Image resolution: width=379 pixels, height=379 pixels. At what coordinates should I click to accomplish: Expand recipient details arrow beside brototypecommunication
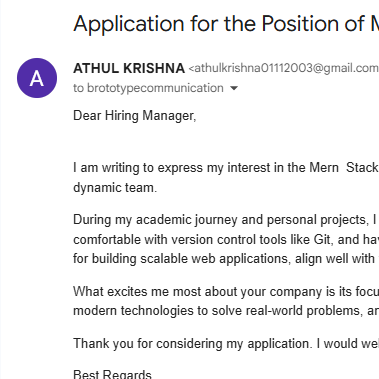coord(234,88)
